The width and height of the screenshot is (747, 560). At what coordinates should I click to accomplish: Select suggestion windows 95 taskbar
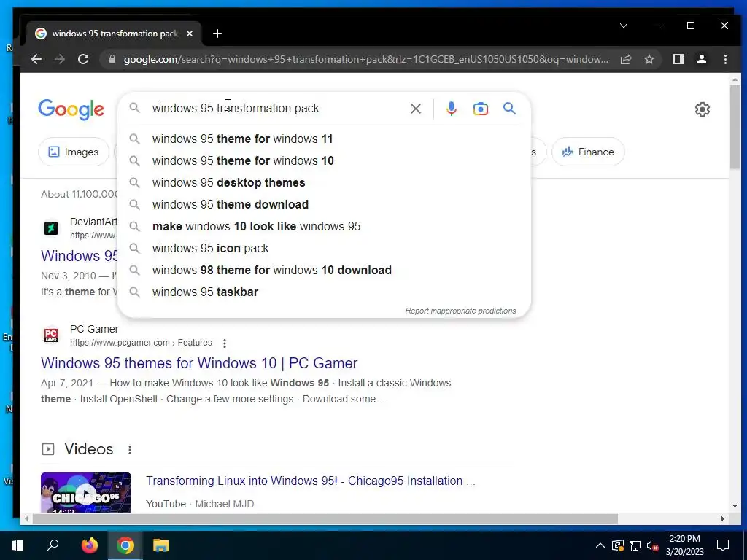point(324,292)
